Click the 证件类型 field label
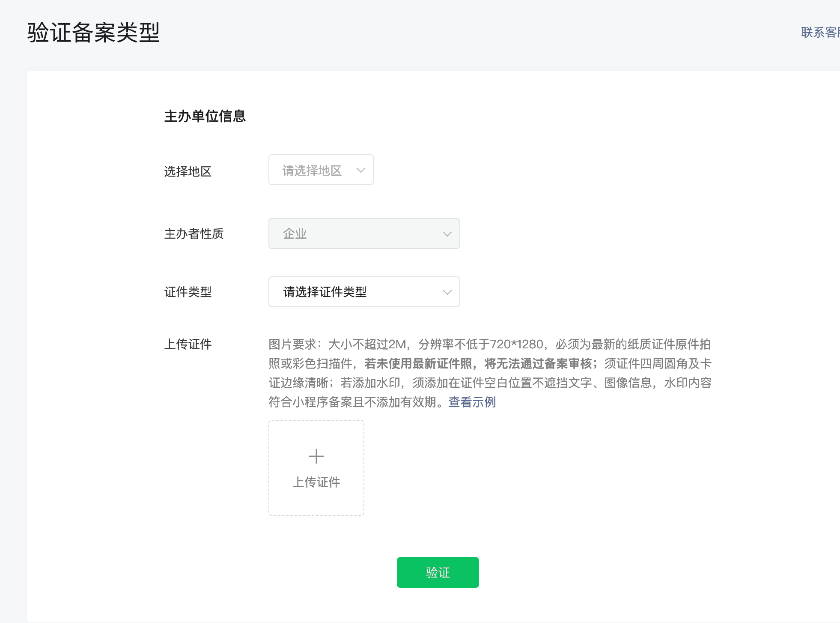Image resolution: width=840 pixels, height=623 pixels. (188, 292)
